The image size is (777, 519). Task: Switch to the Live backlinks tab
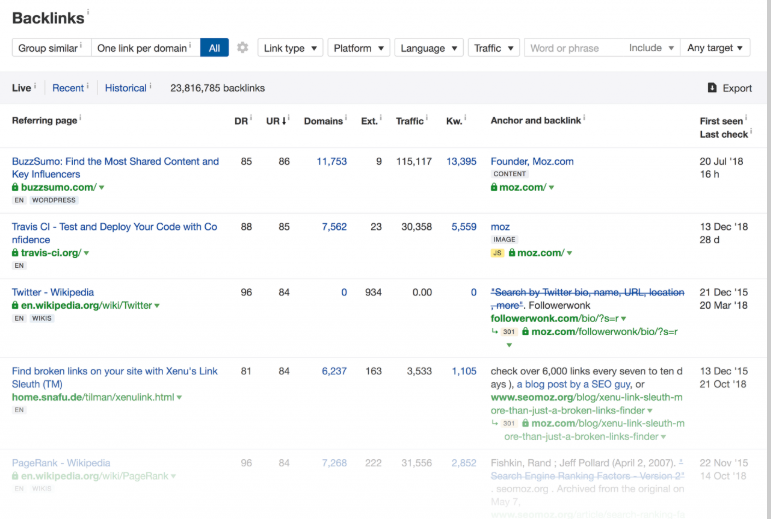(x=21, y=88)
